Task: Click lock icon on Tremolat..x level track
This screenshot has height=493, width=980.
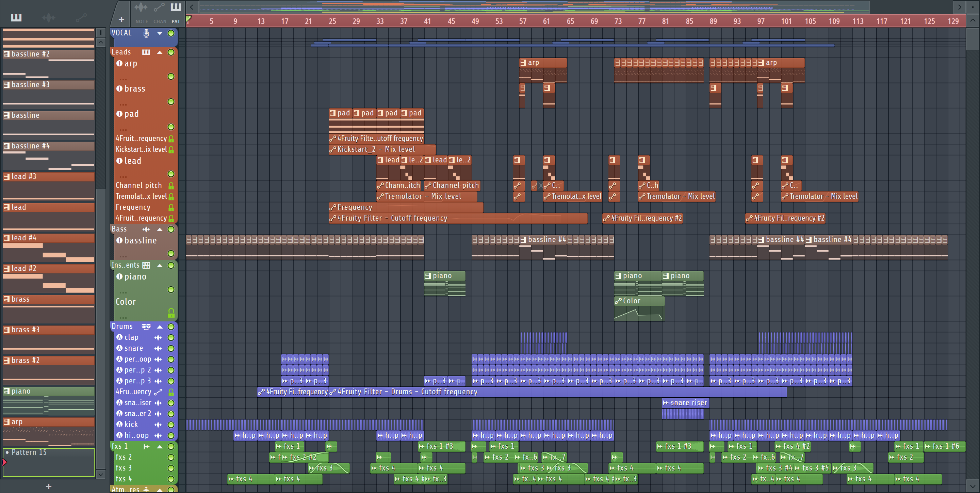Action: pyautogui.click(x=171, y=196)
